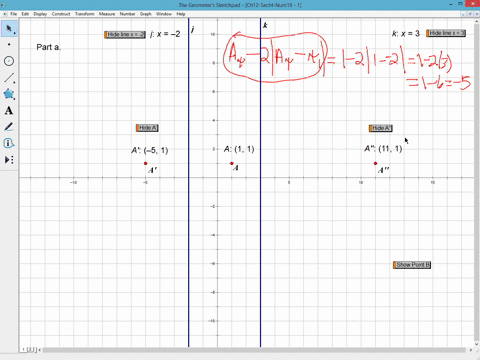Select the measurement A': (-5, 1)
Screen dimensions: 480x360
tap(150, 150)
